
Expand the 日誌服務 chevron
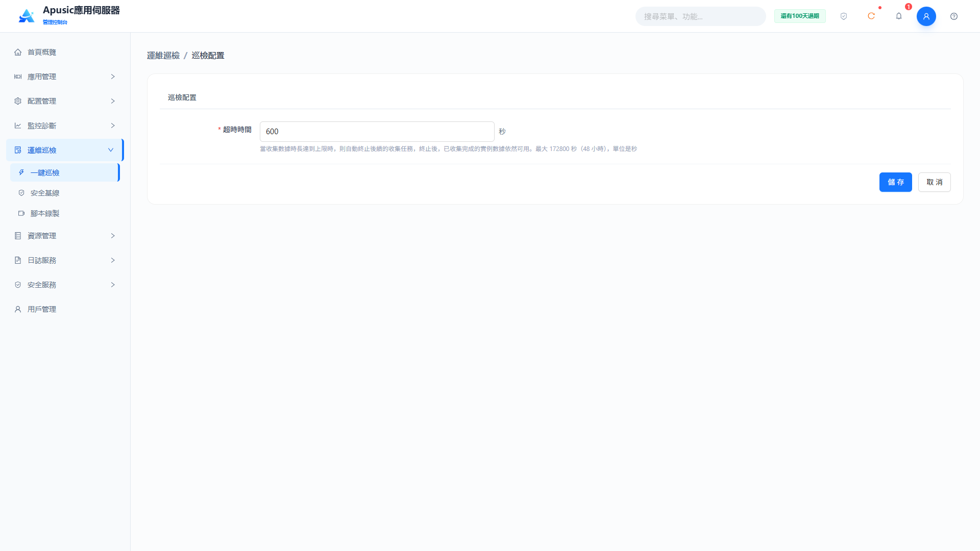point(113,260)
